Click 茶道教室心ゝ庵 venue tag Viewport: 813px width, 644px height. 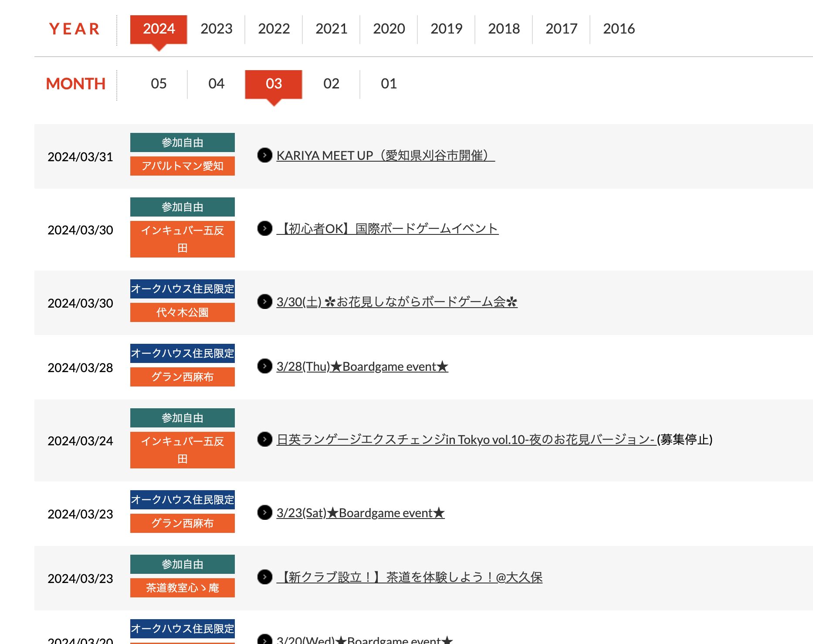click(183, 588)
